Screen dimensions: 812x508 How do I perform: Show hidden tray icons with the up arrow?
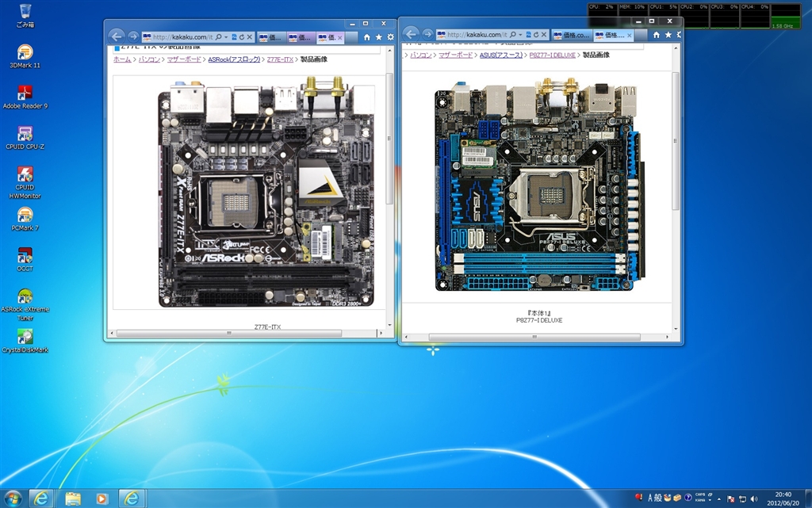[718, 499]
